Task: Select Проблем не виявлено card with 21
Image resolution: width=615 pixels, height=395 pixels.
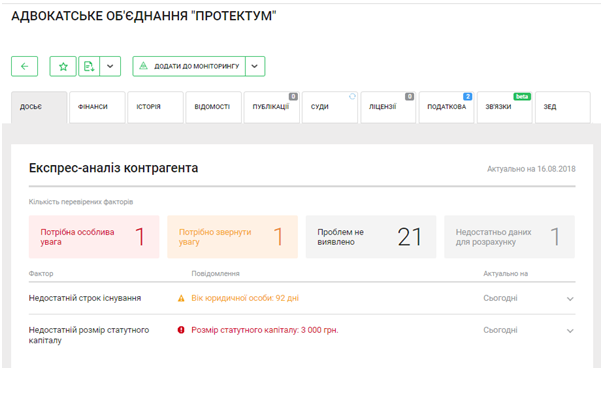Action: pos(371,237)
